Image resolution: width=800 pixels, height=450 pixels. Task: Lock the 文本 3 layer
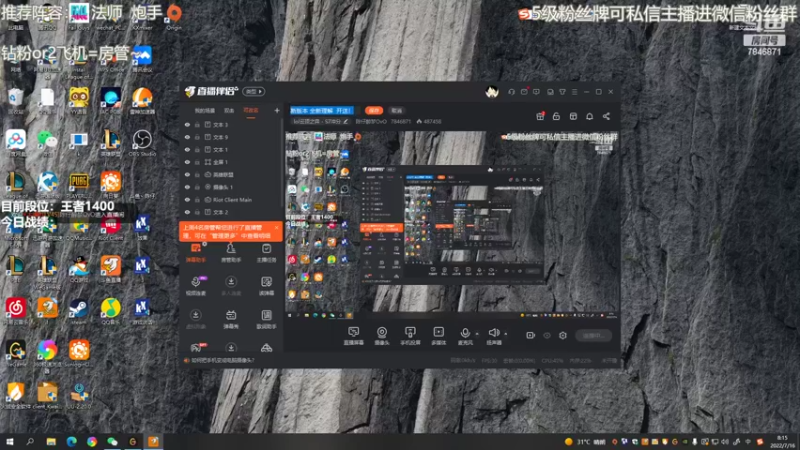(x=197, y=124)
